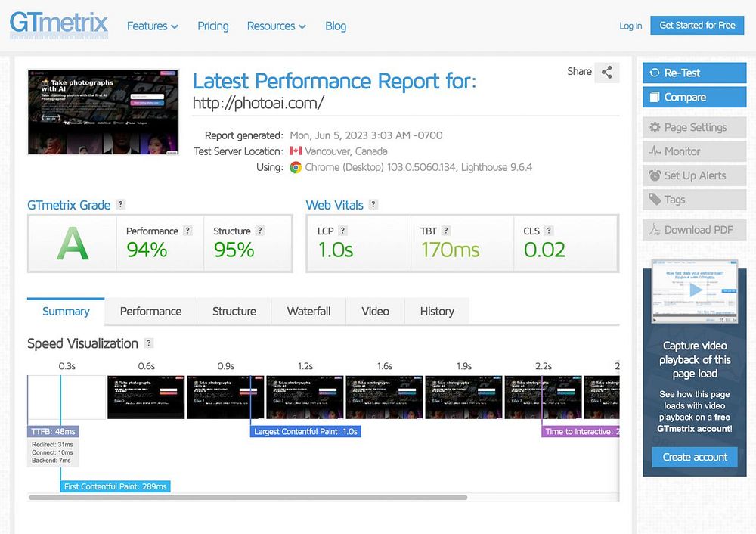
Task: Click the Tags button
Action: pos(694,200)
